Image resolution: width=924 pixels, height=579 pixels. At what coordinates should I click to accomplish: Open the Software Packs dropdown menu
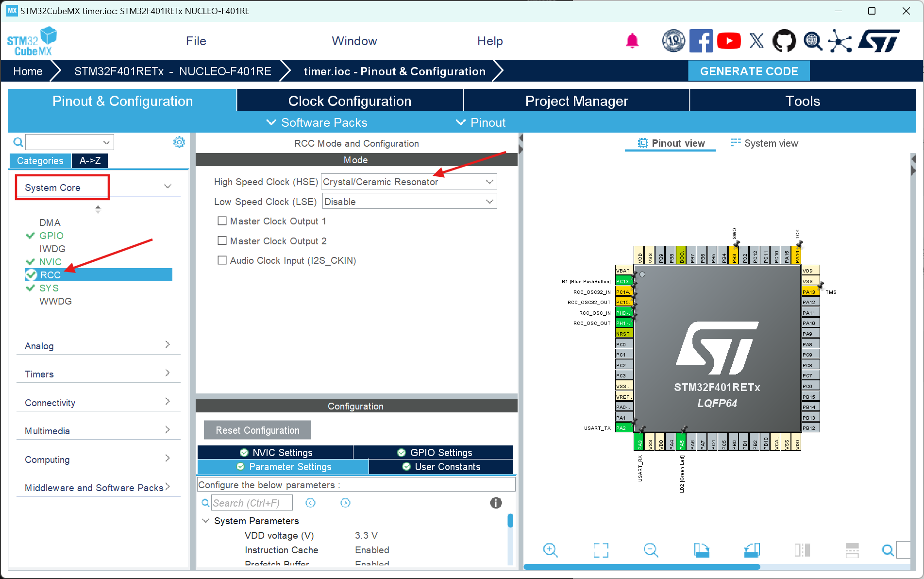tap(317, 122)
